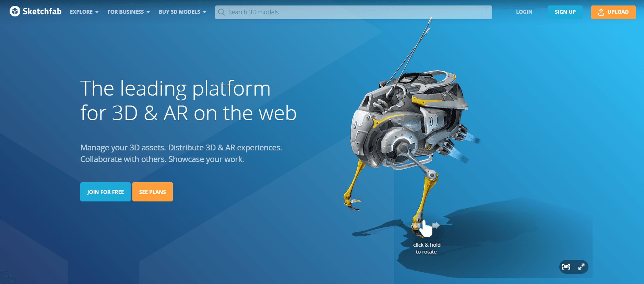Expand the For Business menu
Viewport: 644px width, 284px height.
129,12
